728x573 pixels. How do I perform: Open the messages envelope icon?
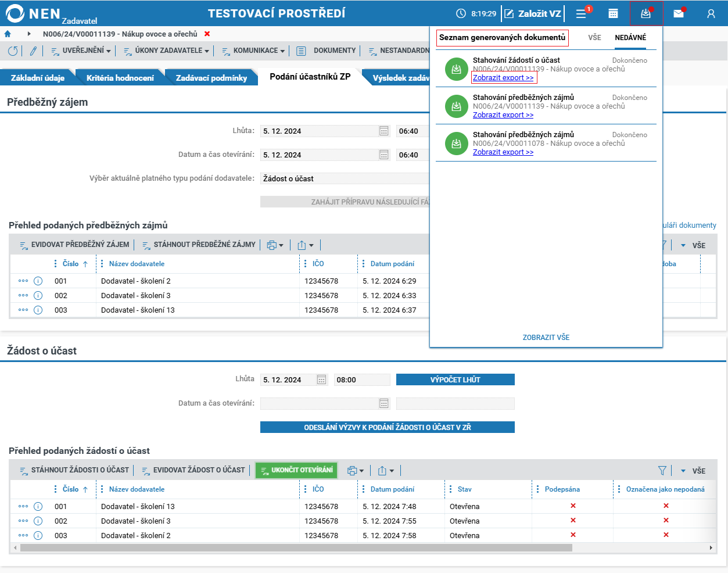tap(679, 13)
